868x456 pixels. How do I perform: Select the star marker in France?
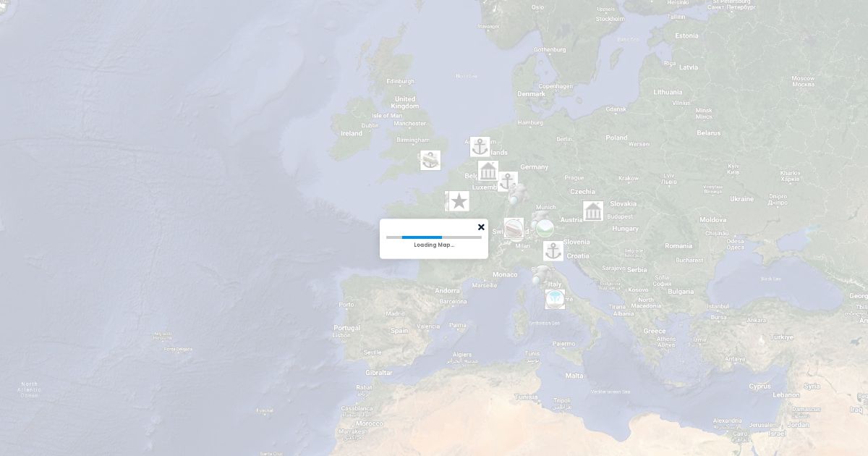point(459,201)
